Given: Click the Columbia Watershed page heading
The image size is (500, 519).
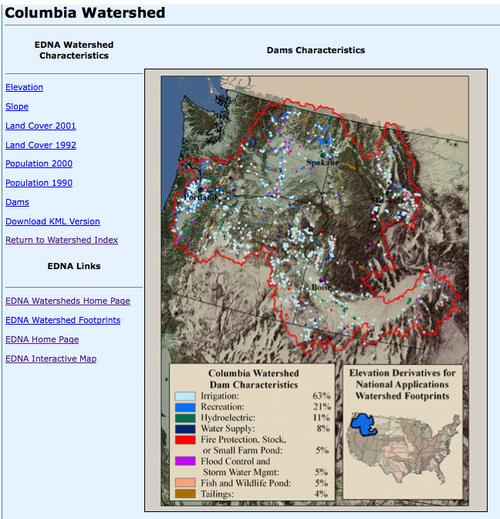Looking at the screenshot, I should 85,13.
